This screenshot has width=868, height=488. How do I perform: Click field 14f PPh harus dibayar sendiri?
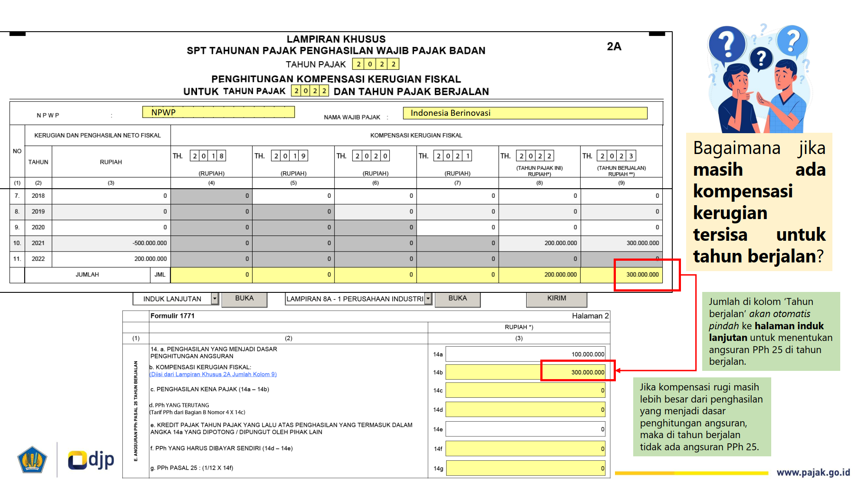(x=526, y=449)
